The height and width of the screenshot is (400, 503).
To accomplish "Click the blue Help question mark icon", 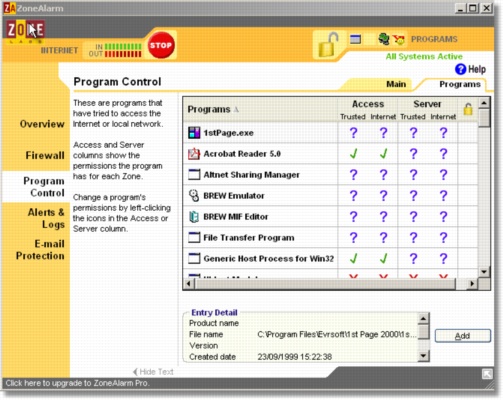I will coord(460,69).
